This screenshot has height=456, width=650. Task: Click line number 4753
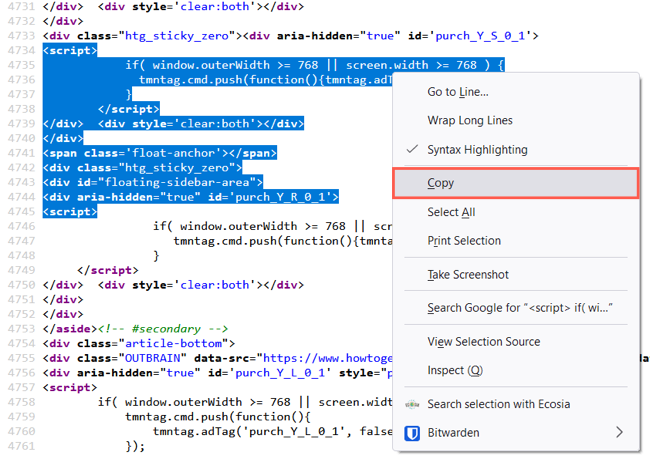(21, 329)
